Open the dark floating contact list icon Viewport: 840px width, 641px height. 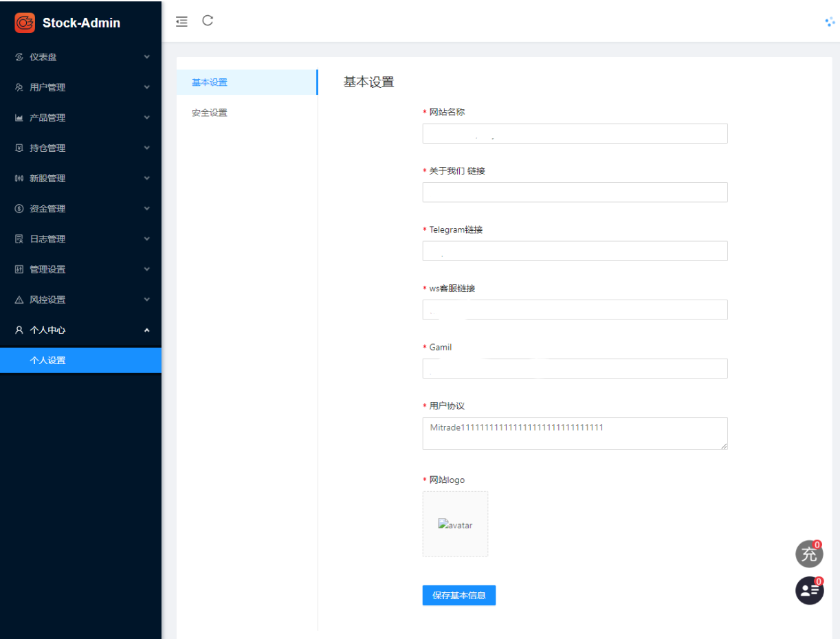click(809, 590)
